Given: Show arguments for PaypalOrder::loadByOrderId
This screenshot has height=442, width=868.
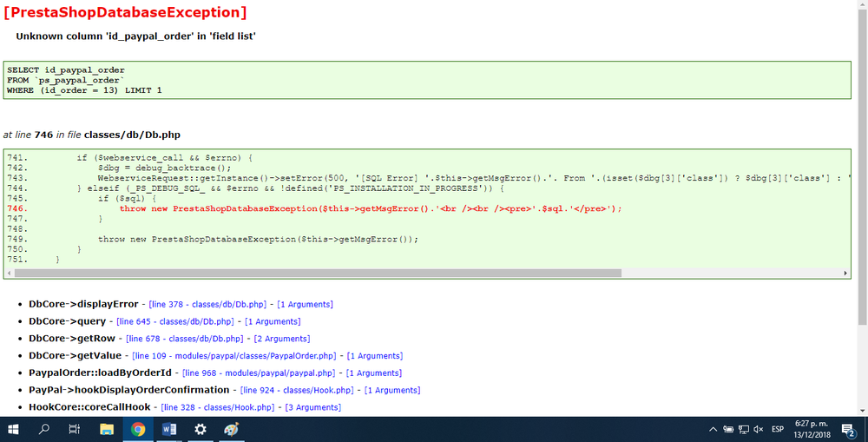Looking at the screenshot, I should [x=373, y=373].
